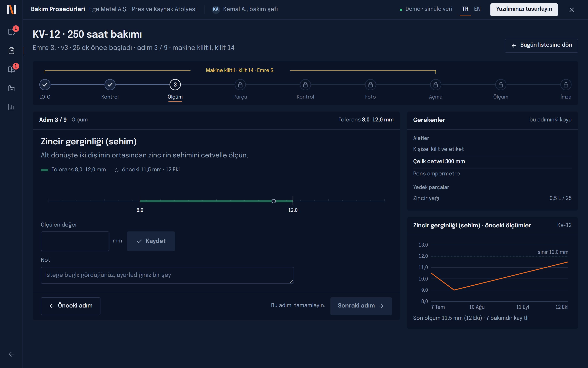
Task: Select 'Zincir yağı' spare part row
Action: (x=492, y=198)
